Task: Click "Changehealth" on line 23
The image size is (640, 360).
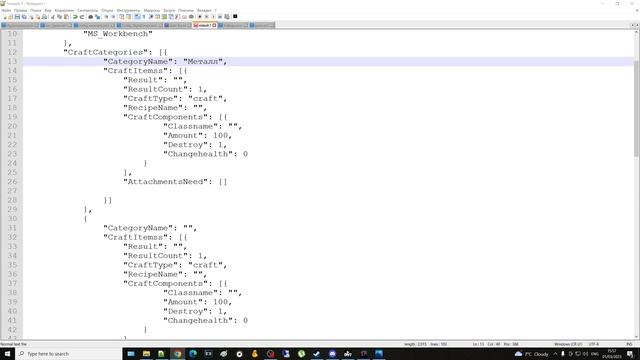Action: 198,154
